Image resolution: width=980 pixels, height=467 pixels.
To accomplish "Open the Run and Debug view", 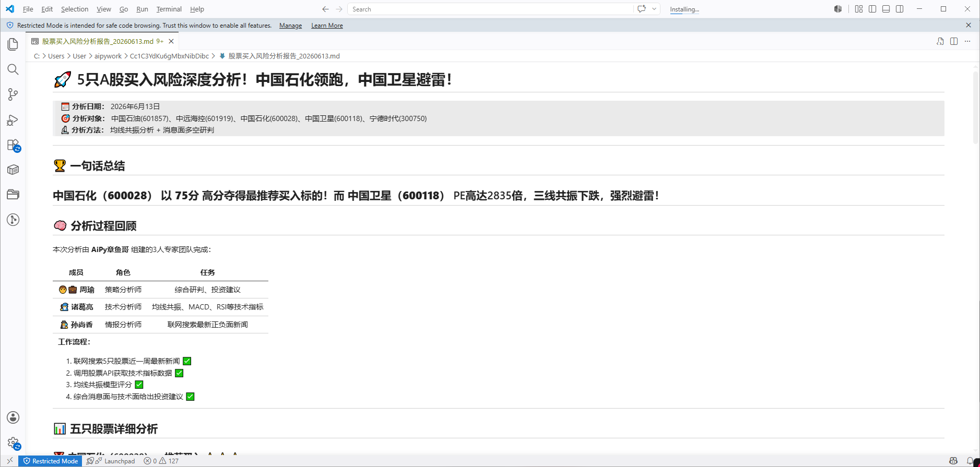I will click(x=13, y=120).
